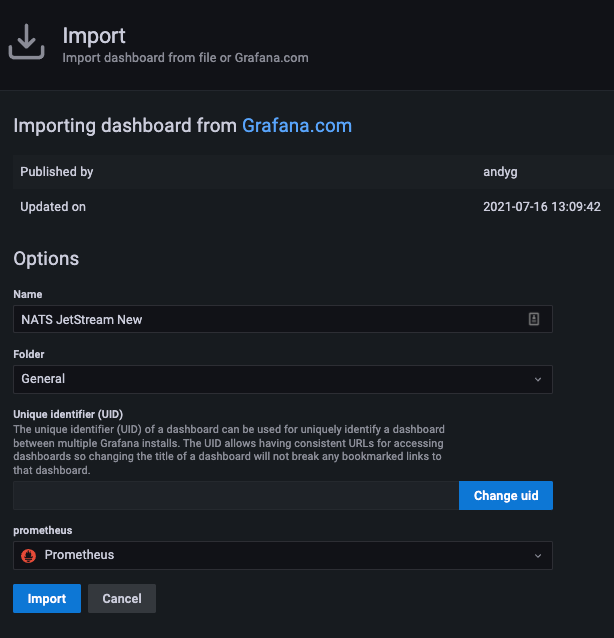The image size is (614, 638).
Task: Click the password manager icon in Name field
Action: [x=534, y=319]
